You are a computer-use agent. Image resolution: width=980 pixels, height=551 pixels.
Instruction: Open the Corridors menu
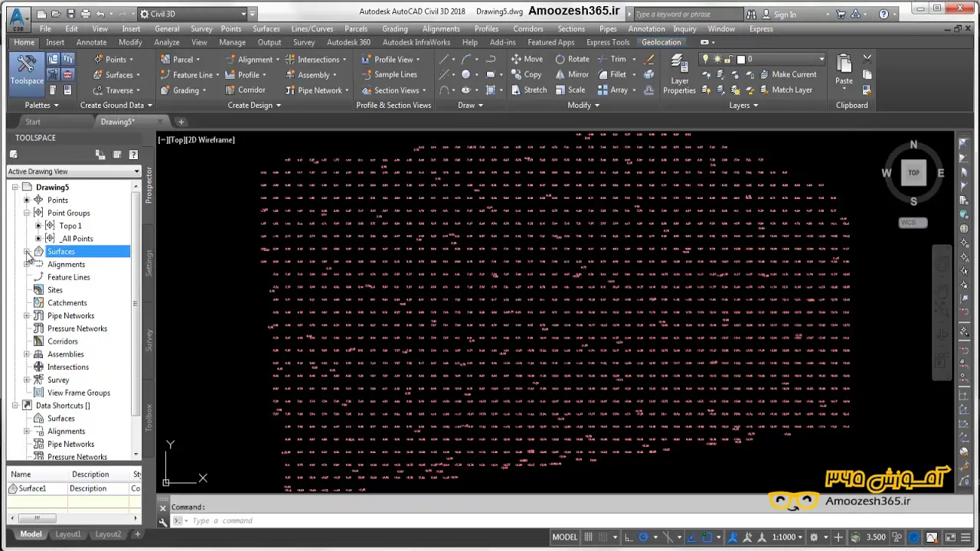tap(528, 29)
